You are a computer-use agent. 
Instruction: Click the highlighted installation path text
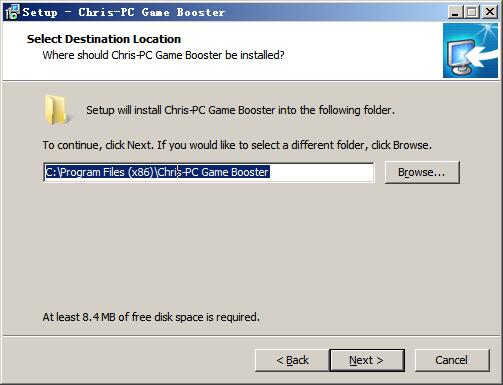157,172
